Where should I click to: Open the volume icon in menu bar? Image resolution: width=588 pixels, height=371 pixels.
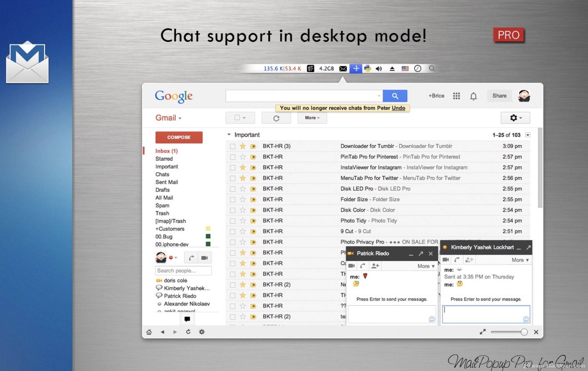point(379,69)
